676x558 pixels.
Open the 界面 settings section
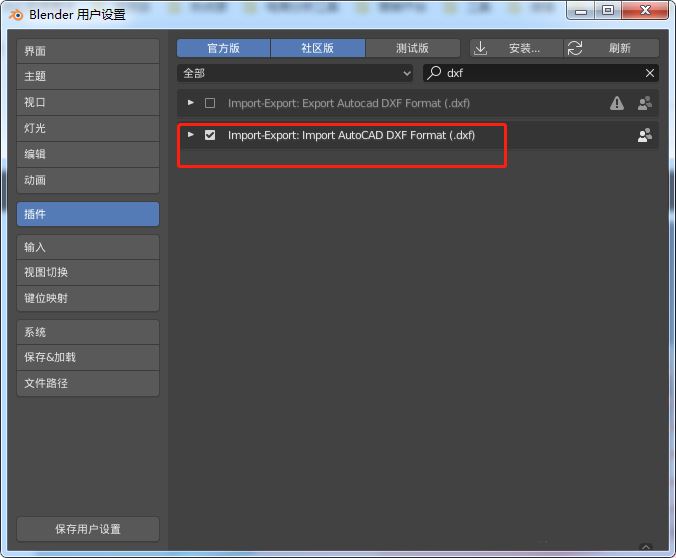[88, 51]
